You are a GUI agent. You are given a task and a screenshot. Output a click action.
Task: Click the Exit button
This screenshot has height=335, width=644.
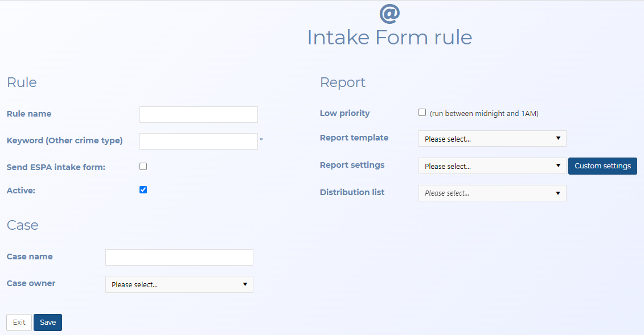(x=19, y=322)
